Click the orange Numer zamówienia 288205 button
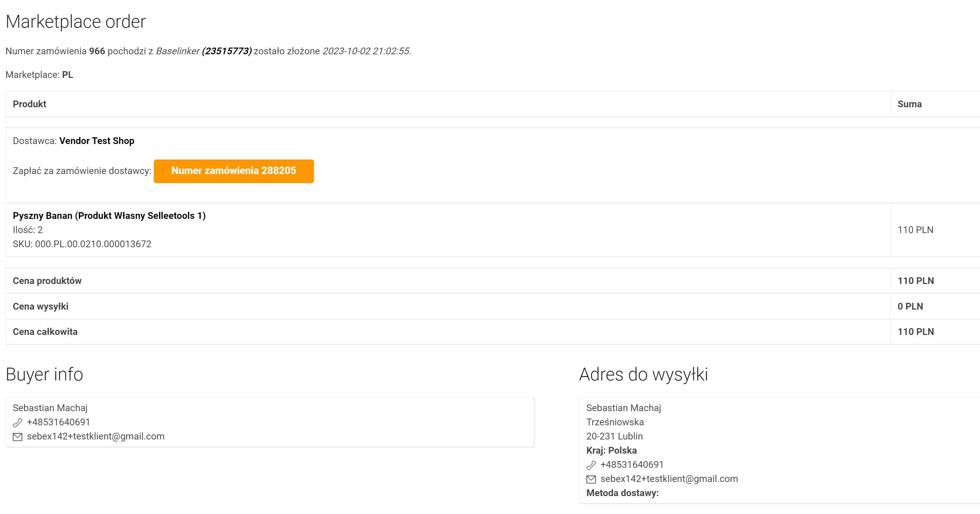This screenshot has height=514, width=980. click(x=234, y=171)
